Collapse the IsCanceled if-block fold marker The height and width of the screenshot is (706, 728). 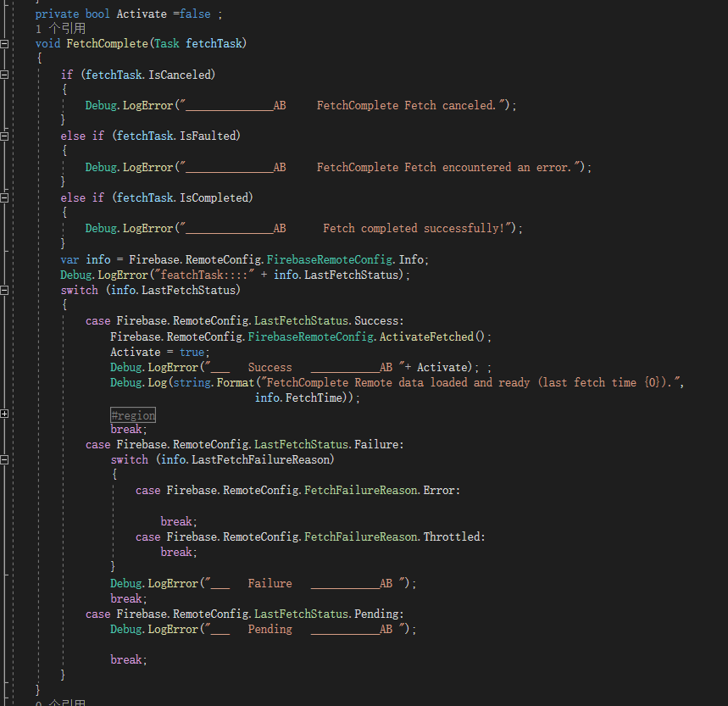(x=4, y=74)
